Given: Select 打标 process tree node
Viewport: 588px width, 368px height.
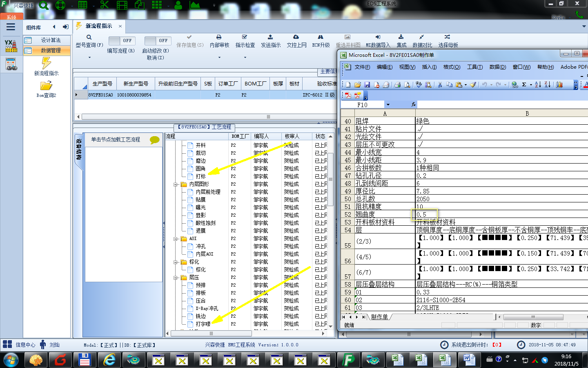Looking at the screenshot, I should click(x=200, y=176).
